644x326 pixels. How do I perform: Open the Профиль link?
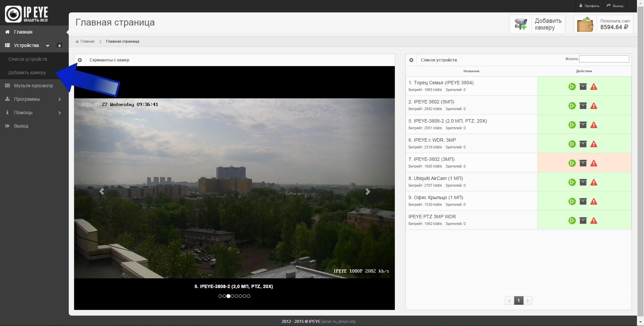(x=589, y=6)
